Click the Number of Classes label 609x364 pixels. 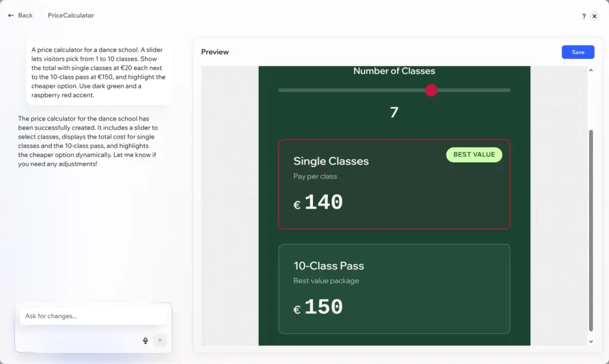(394, 71)
